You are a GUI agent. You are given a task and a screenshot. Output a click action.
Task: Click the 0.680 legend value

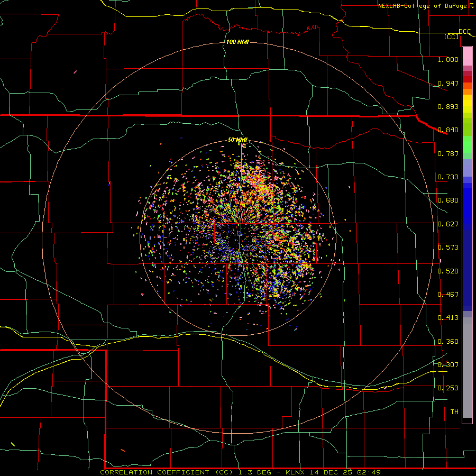pos(448,200)
